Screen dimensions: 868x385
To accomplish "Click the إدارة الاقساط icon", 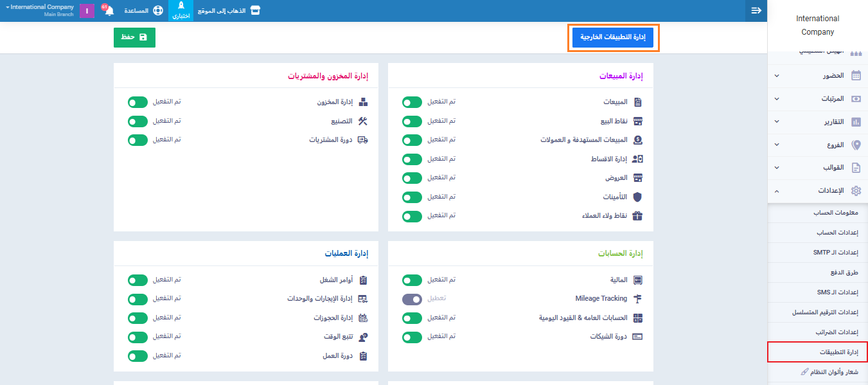I will [638, 159].
